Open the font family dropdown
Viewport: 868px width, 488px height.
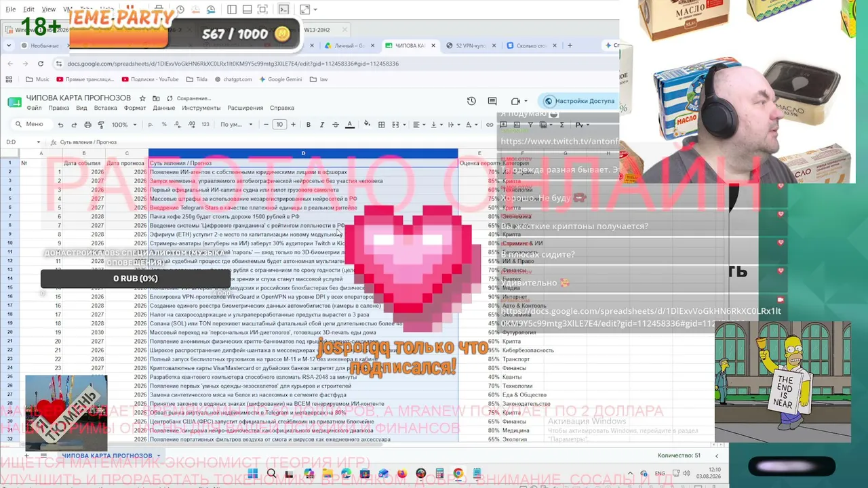tap(237, 125)
